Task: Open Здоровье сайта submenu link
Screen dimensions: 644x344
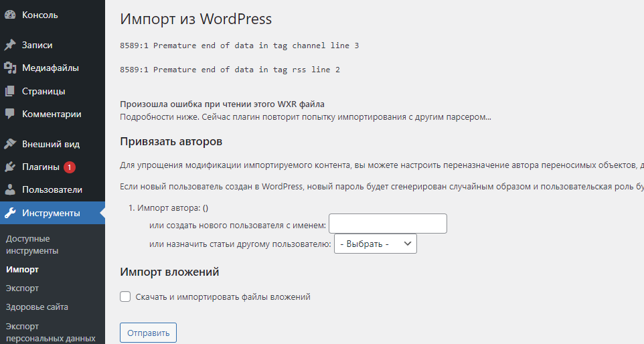Action: [37, 307]
